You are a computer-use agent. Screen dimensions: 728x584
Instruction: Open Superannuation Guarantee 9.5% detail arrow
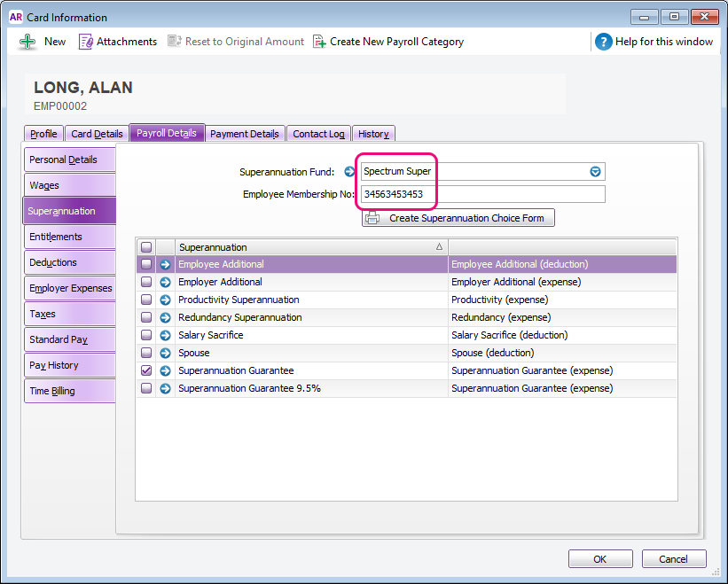coord(165,388)
